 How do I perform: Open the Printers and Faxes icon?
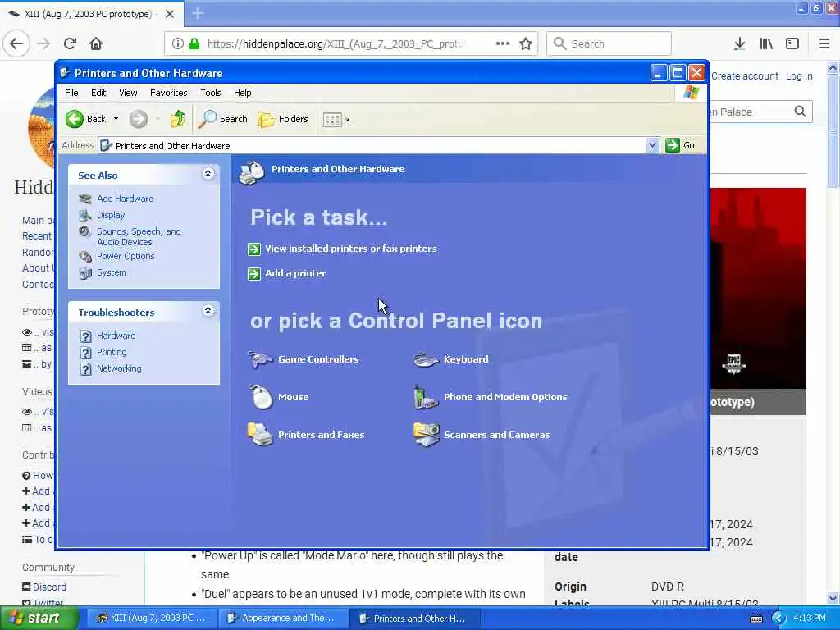point(260,435)
